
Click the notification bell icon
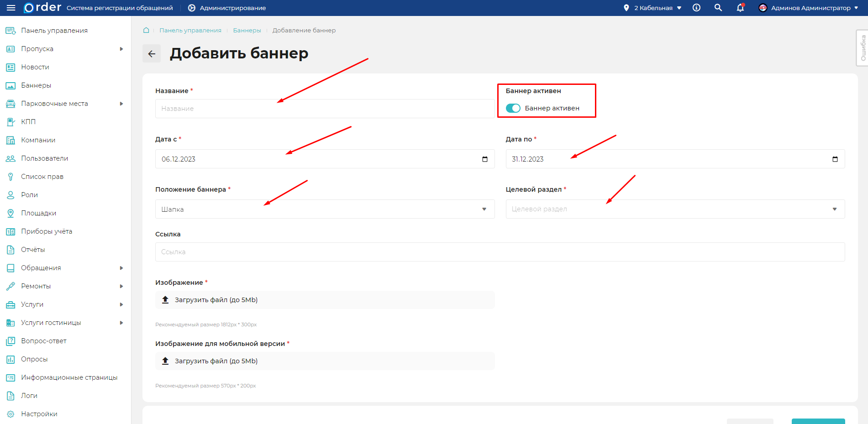coord(740,8)
